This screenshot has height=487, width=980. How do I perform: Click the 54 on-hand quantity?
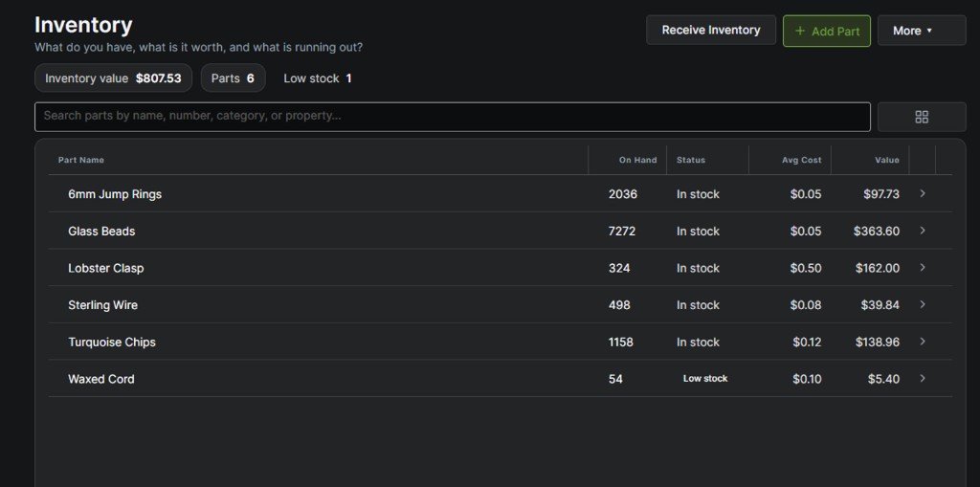click(x=615, y=379)
